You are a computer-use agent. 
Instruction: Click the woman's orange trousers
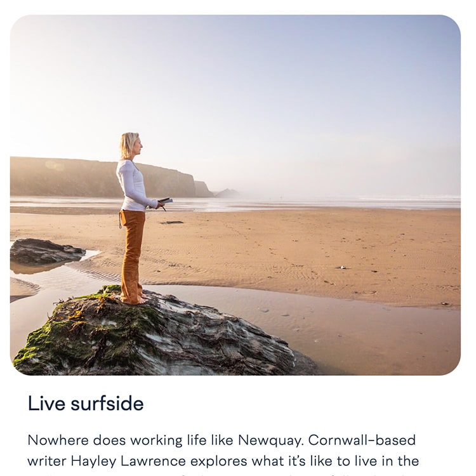coord(132,255)
